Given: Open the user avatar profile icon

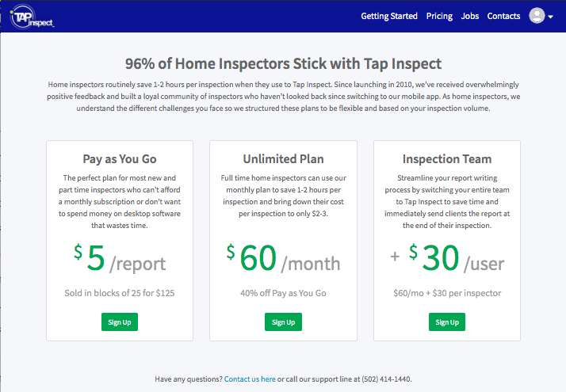Looking at the screenshot, I should pyautogui.click(x=537, y=16).
